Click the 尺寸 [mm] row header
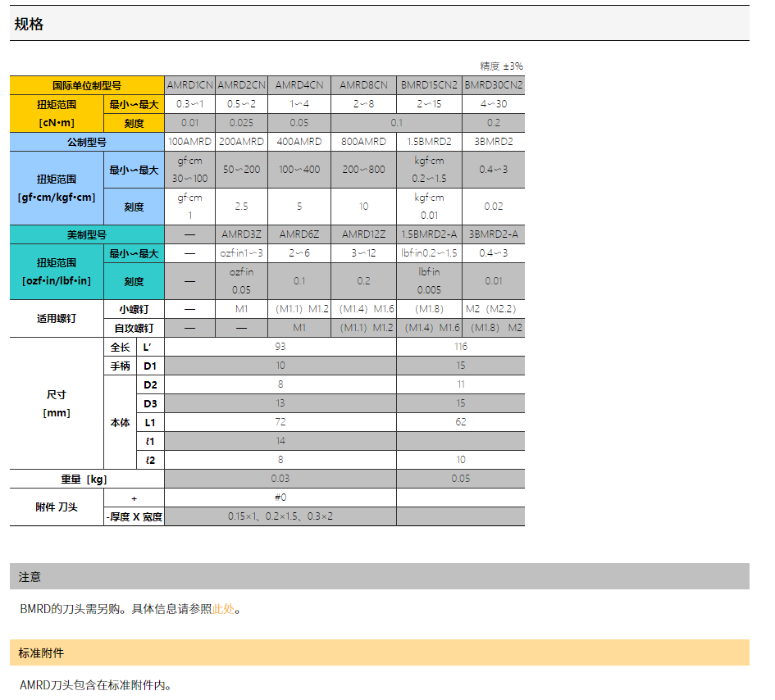The height and width of the screenshot is (700, 775). [57, 403]
